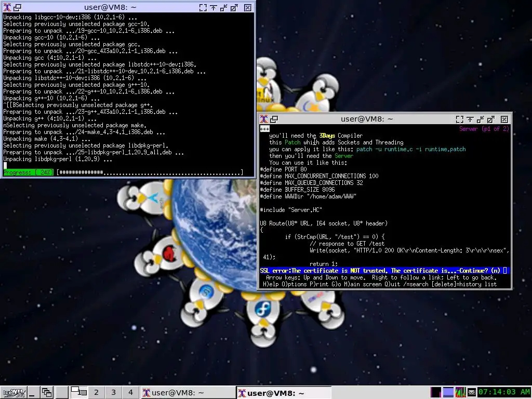Image resolution: width=532 pixels, height=399 pixels.
Task: Follow the yellow 3Days link
Action: (x=327, y=136)
